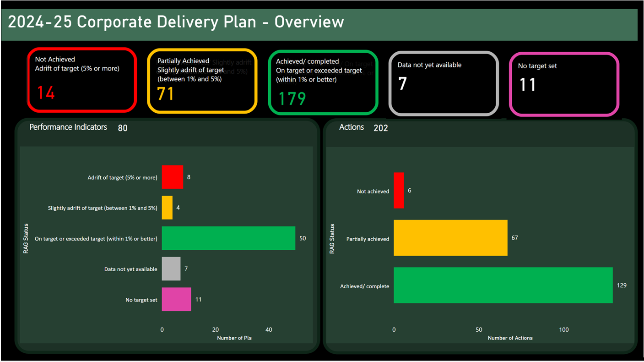Click red Adrift of target bar
This screenshot has height=362, width=644.
click(173, 177)
